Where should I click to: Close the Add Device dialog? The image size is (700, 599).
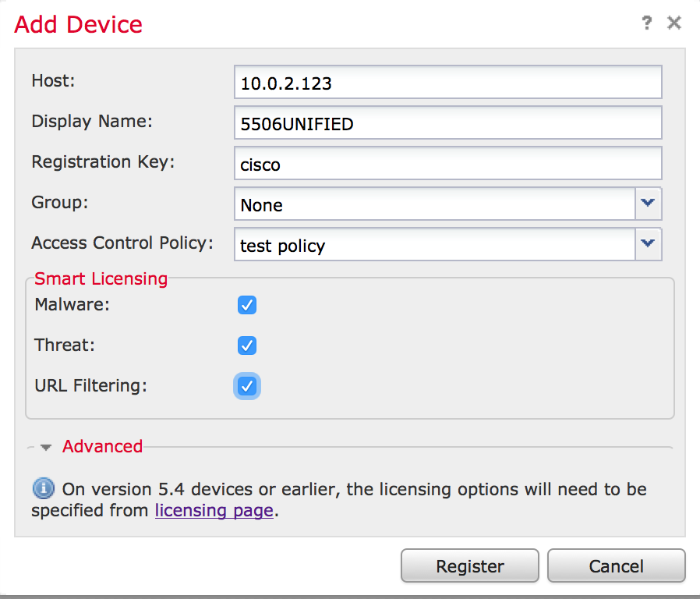(x=674, y=23)
